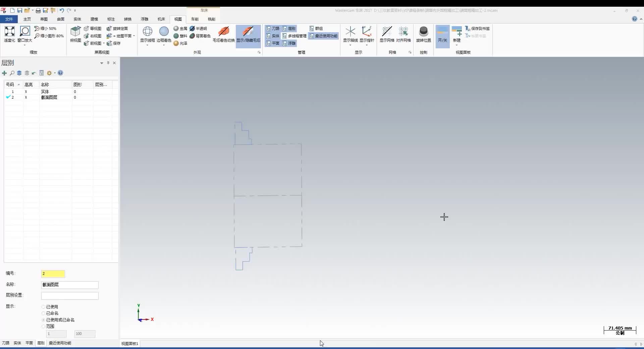Click 缩小 50% zoom out

click(x=45, y=29)
